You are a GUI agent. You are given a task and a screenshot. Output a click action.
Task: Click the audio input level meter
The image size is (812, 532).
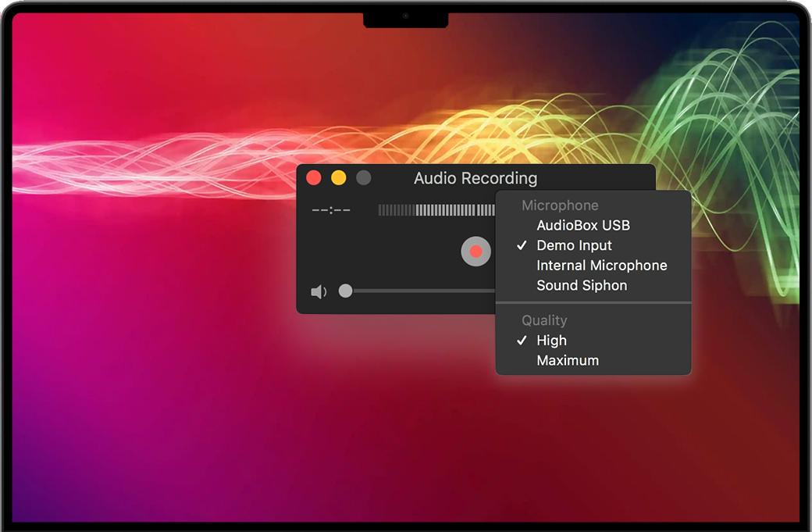point(436,209)
